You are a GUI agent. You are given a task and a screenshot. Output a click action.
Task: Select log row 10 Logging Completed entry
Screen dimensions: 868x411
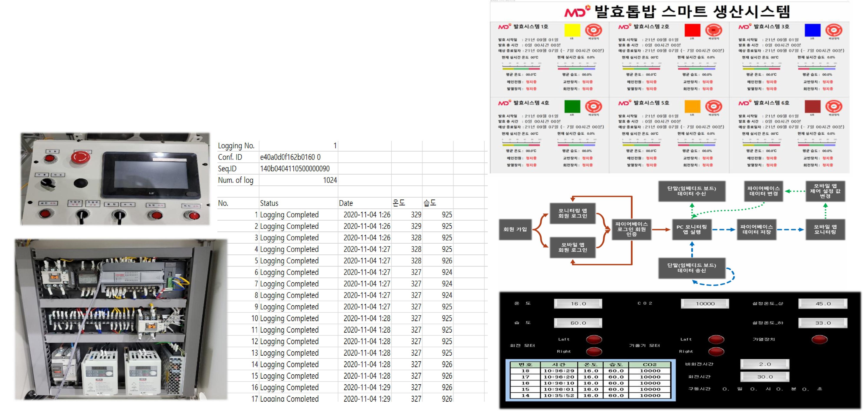tap(289, 318)
